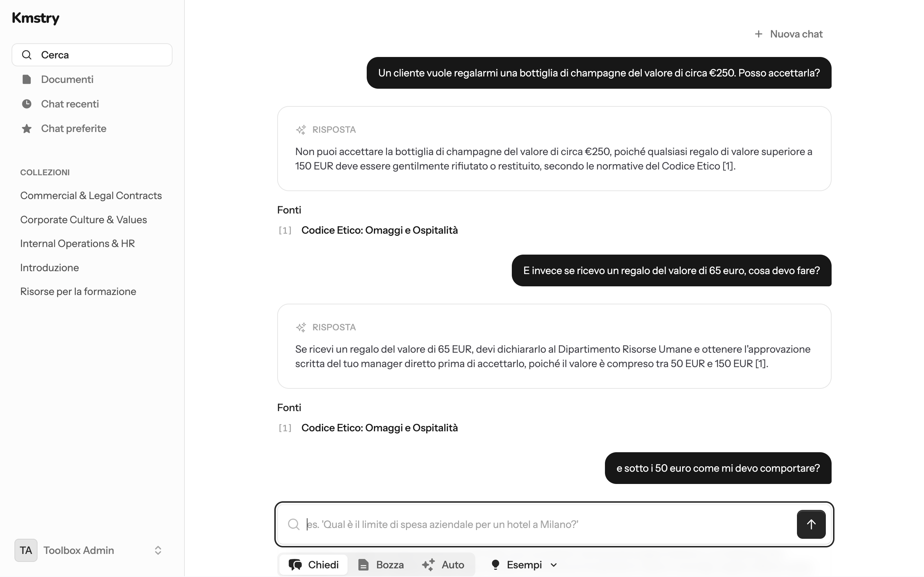Switch to Bozza mode

pyautogui.click(x=381, y=565)
